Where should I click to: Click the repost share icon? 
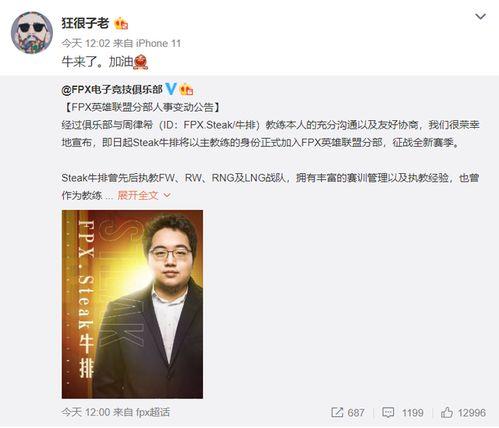point(337,412)
